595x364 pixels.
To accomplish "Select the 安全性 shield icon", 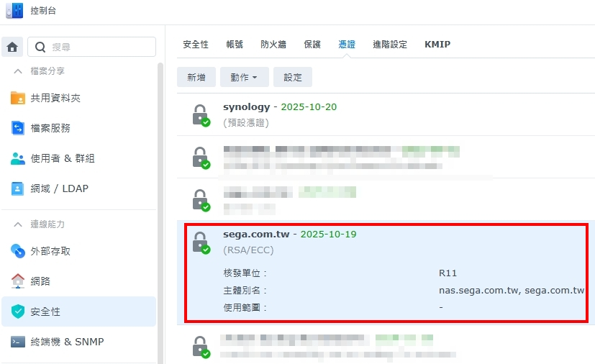I will 18,311.
